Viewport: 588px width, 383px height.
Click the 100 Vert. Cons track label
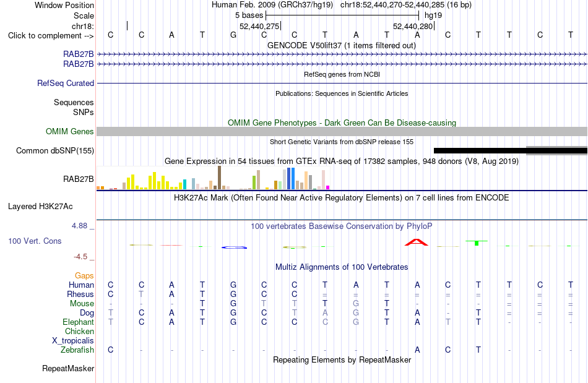coord(35,241)
